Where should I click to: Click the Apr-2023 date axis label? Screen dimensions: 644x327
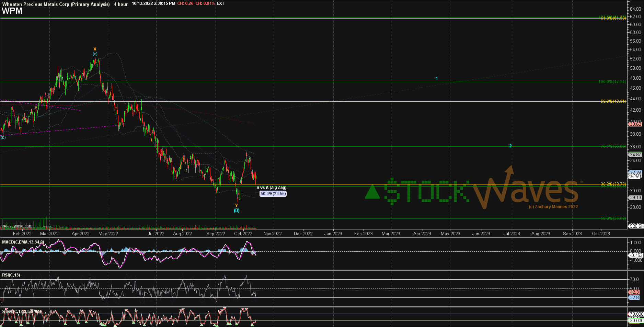pyautogui.click(x=422, y=234)
